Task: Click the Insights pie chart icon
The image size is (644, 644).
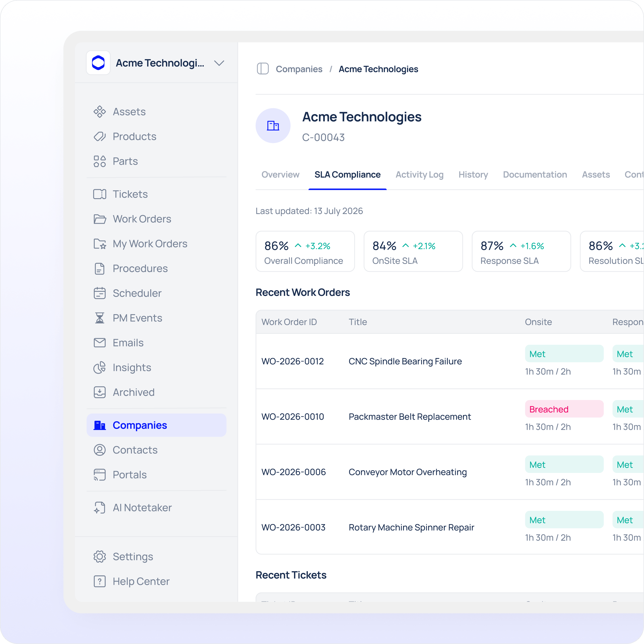Action: [x=99, y=367]
